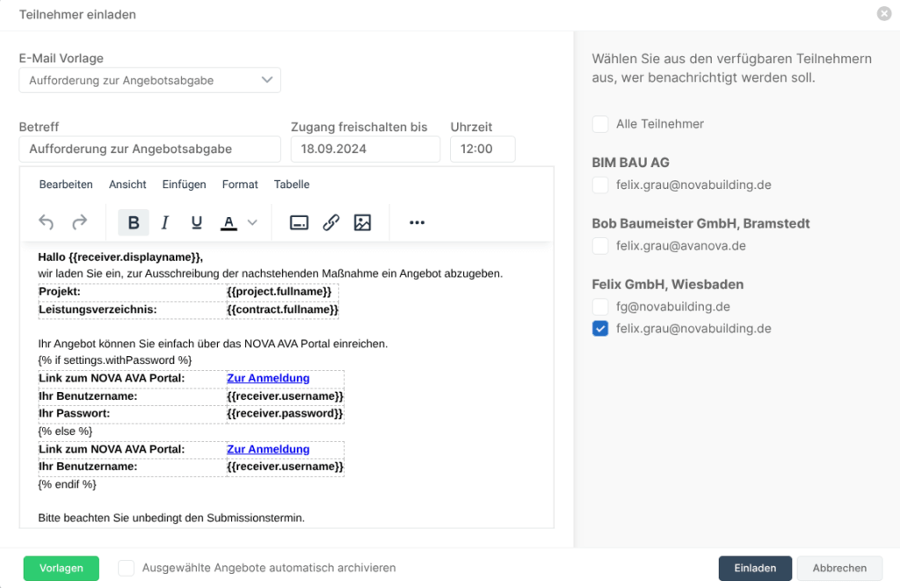900x588 pixels.
Task: Toggle bold formatting in the editor
Action: click(x=134, y=222)
